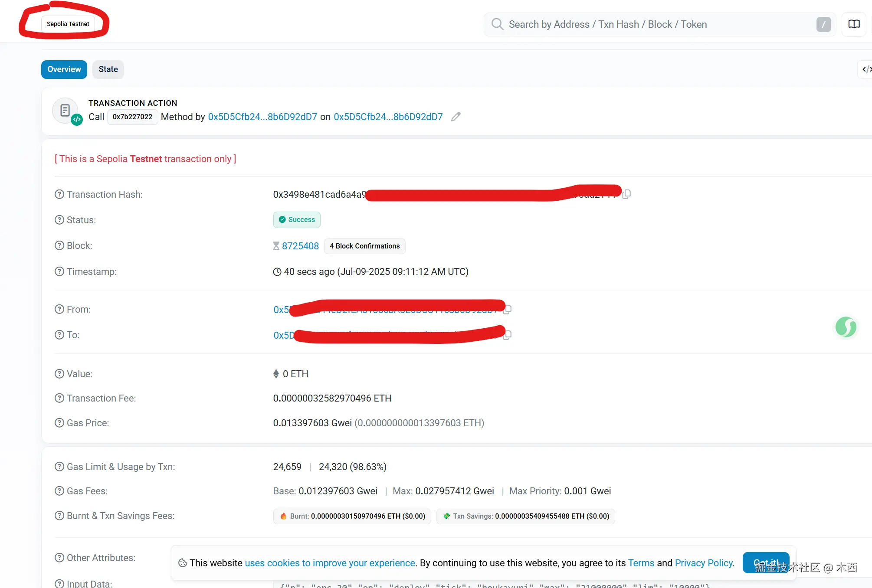The image size is (872, 588).
Task: Click help icon beside Gas Price label
Action: point(59,423)
